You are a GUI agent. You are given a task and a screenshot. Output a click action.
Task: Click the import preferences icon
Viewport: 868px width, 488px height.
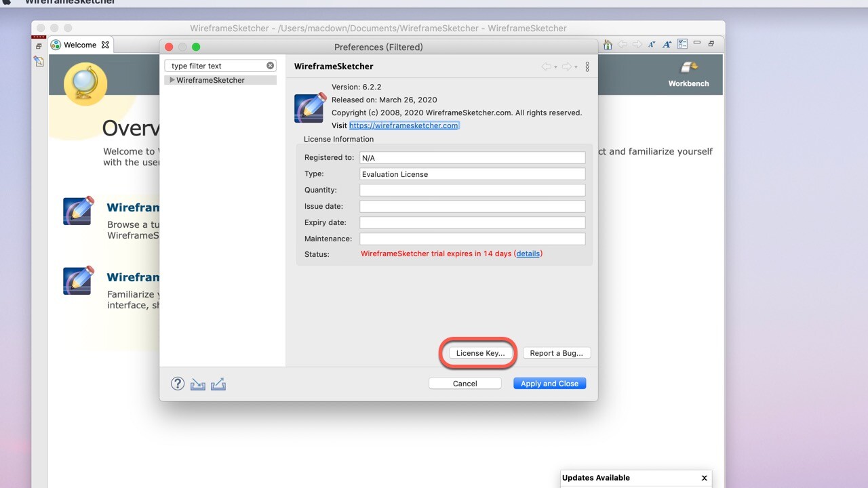pos(198,384)
